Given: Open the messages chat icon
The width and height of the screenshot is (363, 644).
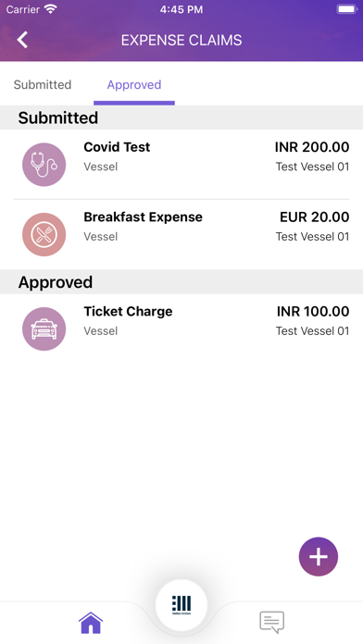Looking at the screenshot, I should coord(271,623).
